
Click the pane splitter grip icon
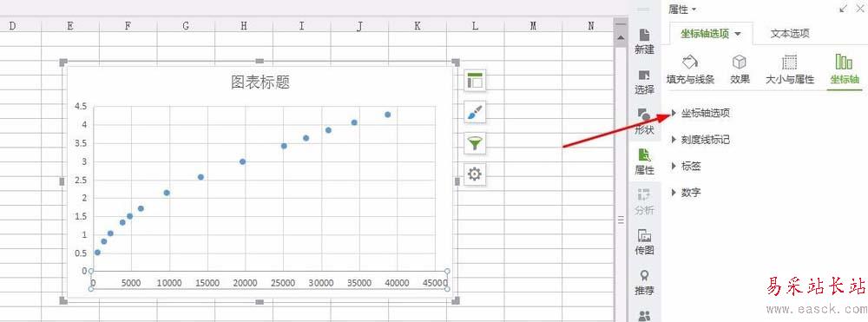coord(621,220)
